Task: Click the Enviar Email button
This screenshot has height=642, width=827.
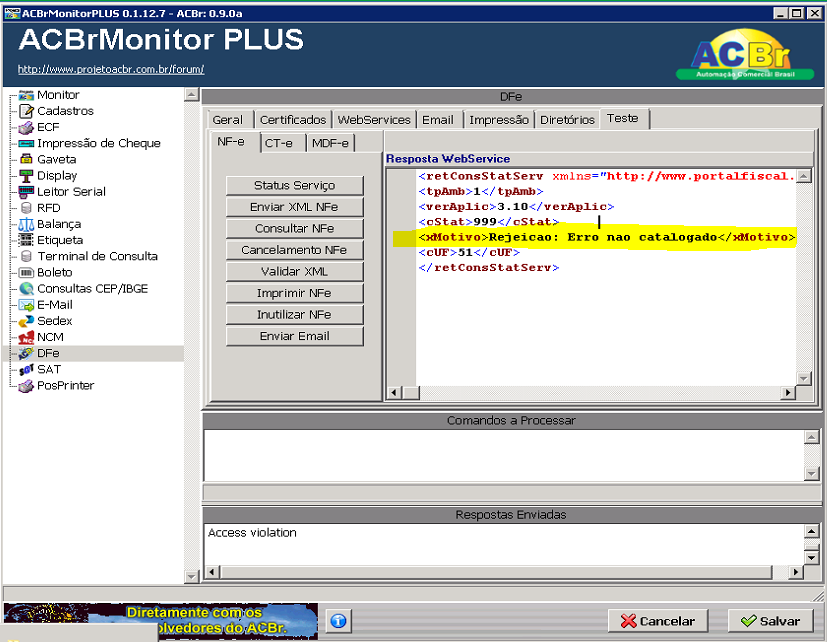Action: click(x=294, y=336)
